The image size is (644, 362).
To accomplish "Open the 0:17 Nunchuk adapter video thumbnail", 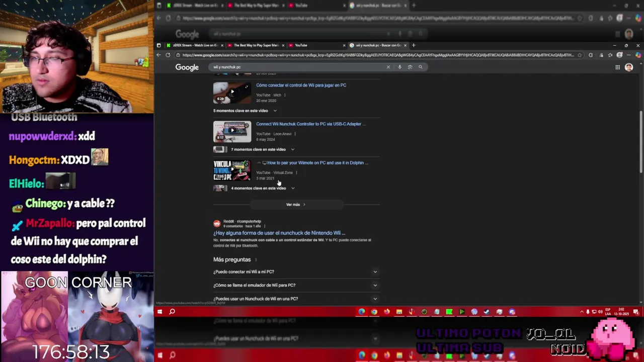I will coord(232,132).
